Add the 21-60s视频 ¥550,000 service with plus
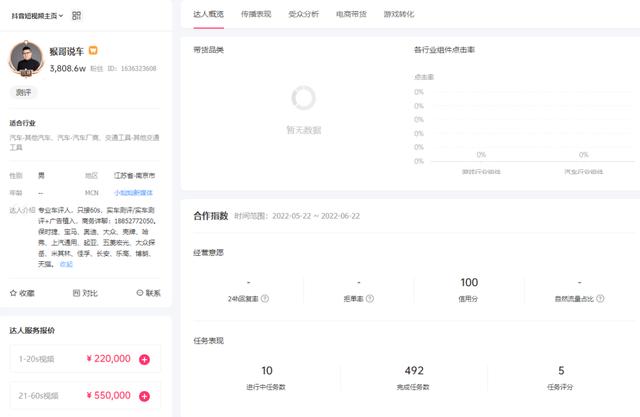The width and height of the screenshot is (640, 417). 144,396
